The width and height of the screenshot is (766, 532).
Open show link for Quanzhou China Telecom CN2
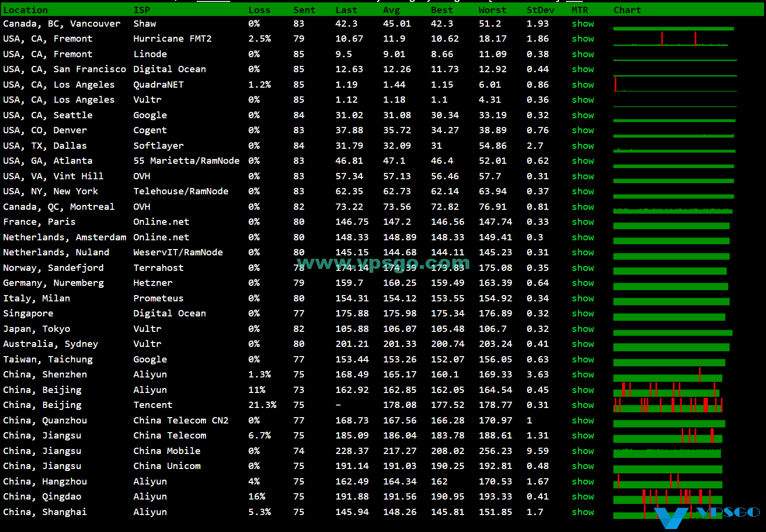(x=582, y=421)
